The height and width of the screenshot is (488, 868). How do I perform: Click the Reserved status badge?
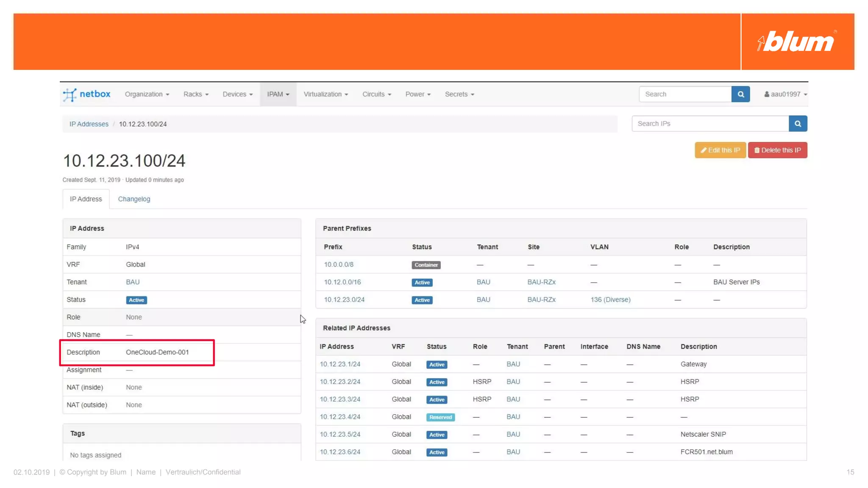(440, 417)
